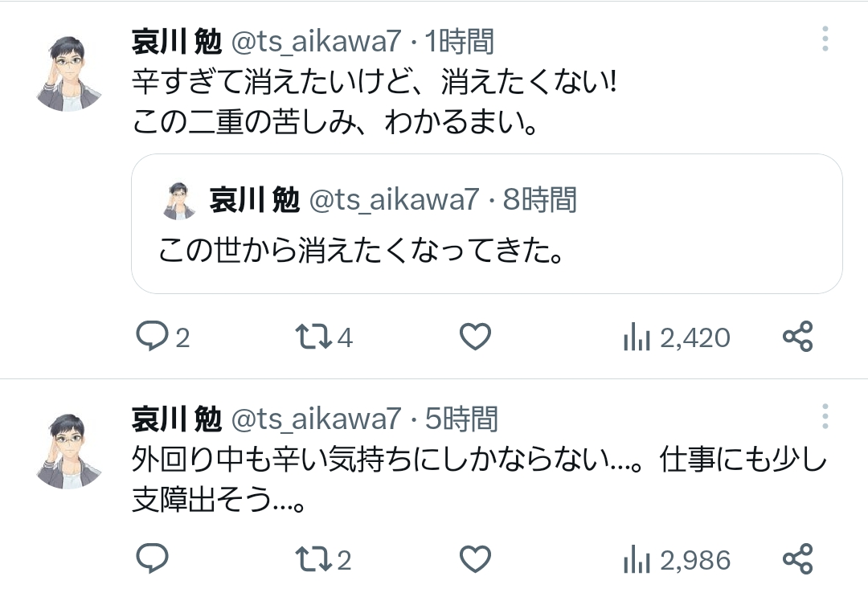Open the 5時間 timestamp link
This screenshot has width=868, height=605.
[x=461, y=419]
